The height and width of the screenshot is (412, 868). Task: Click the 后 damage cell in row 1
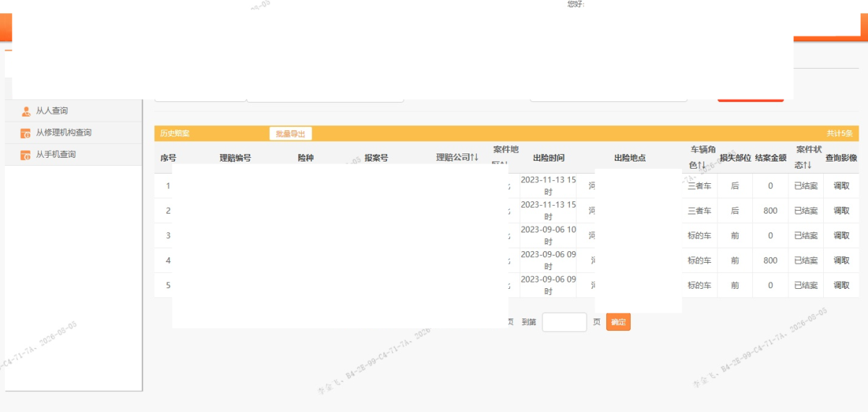(x=735, y=186)
